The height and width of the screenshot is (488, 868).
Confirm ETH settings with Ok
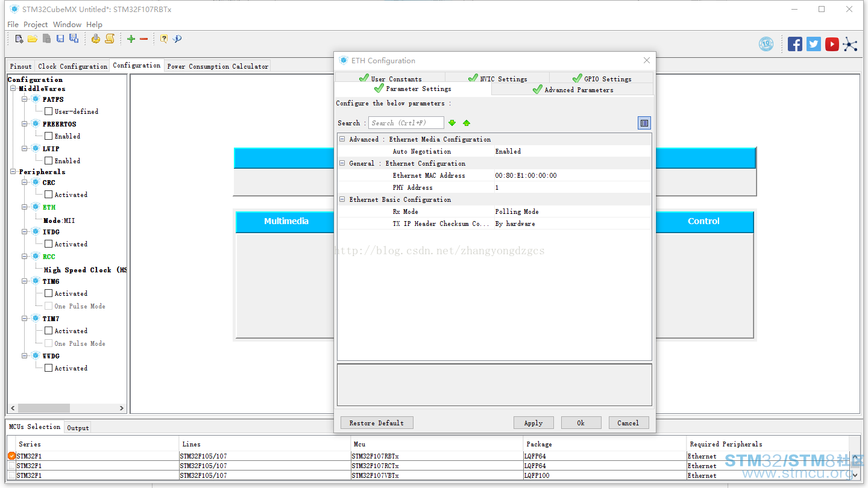click(581, 423)
